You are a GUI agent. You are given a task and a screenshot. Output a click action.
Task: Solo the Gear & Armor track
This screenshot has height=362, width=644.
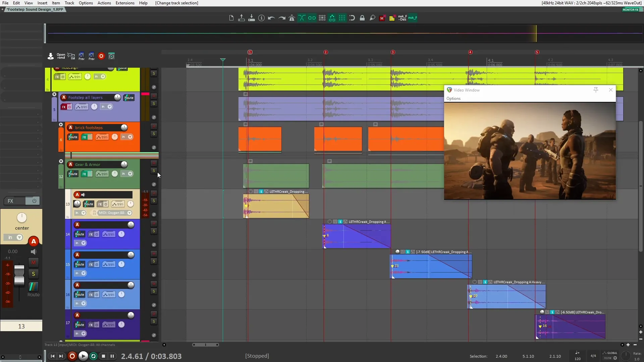[x=154, y=171]
